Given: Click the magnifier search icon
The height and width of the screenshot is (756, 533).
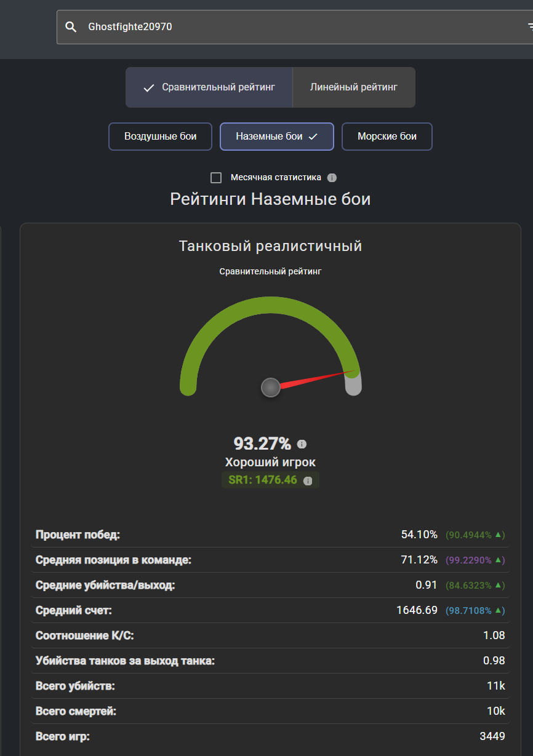Looking at the screenshot, I should [x=71, y=27].
